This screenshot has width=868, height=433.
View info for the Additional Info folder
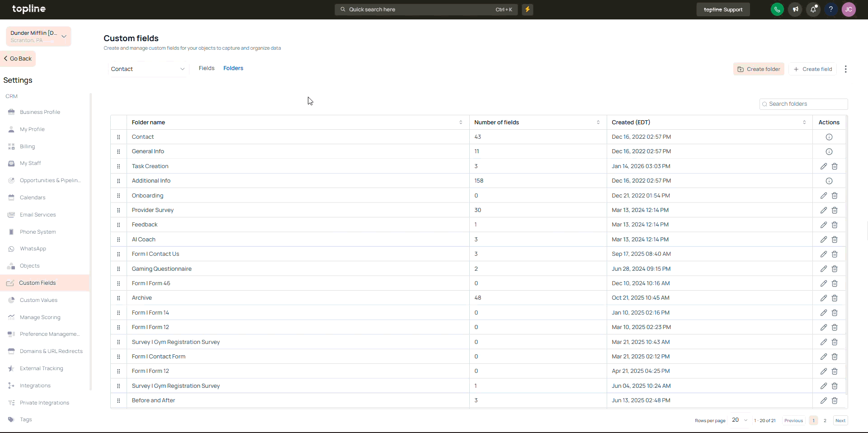point(829,181)
